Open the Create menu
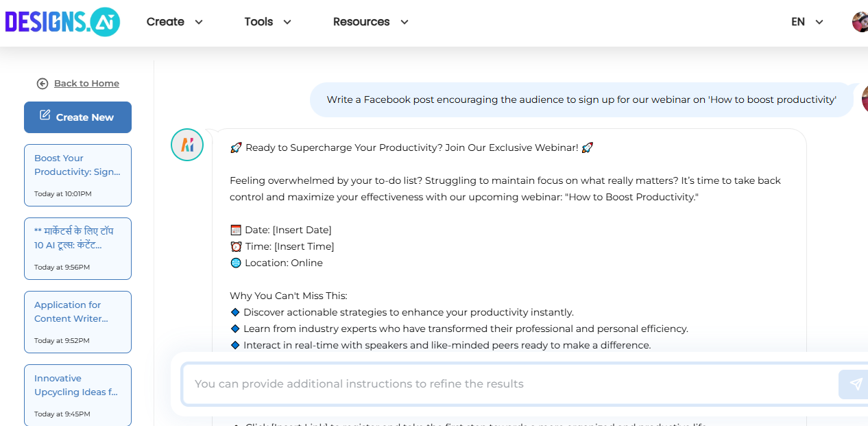Viewport: 868px width, 426px height. 165,22
